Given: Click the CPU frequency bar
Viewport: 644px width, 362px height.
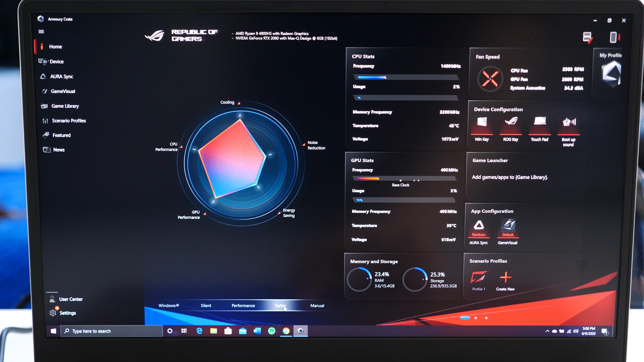Looking at the screenshot, I should click(406, 77).
